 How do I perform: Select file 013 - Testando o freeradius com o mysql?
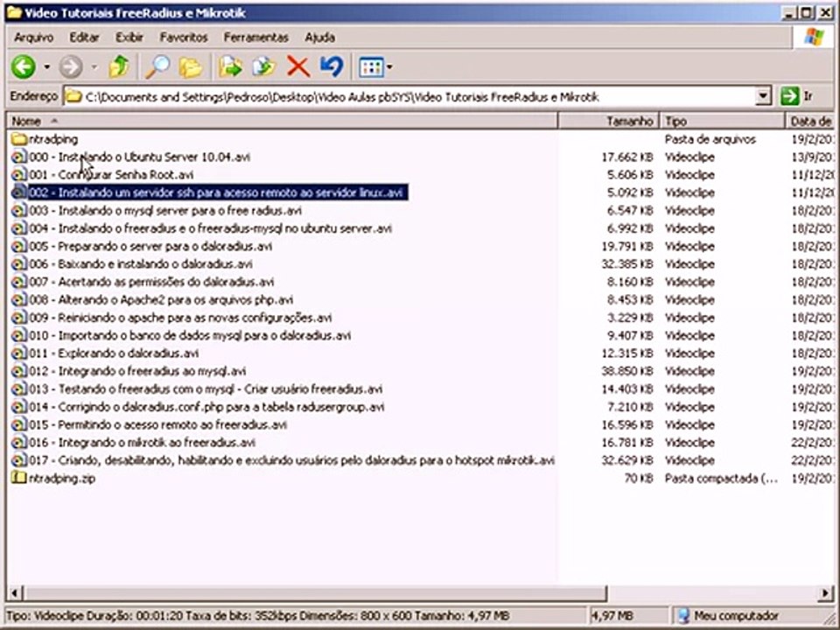(206, 388)
